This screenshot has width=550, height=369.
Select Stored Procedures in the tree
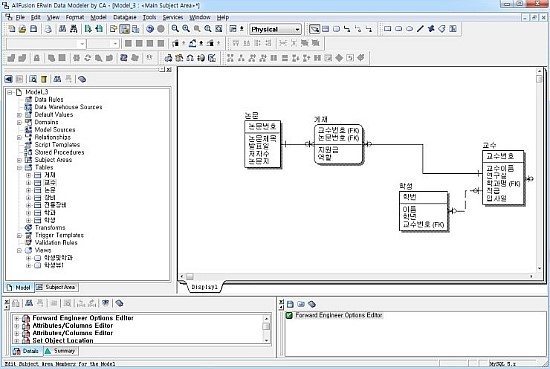click(x=59, y=153)
